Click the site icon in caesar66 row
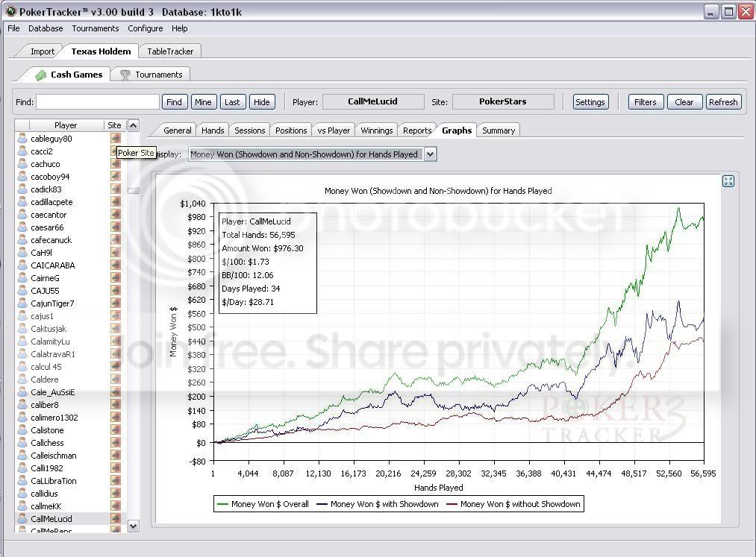 point(115,227)
